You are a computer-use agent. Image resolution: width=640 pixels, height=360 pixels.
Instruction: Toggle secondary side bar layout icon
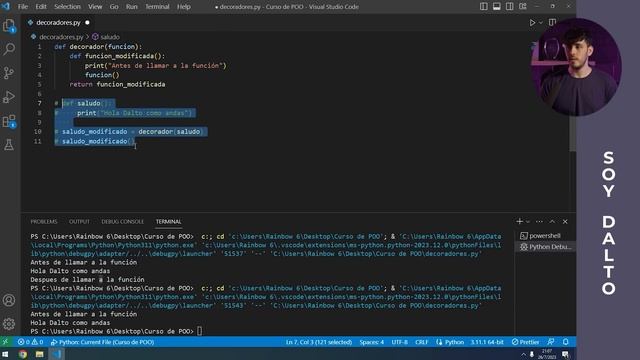(510, 7)
